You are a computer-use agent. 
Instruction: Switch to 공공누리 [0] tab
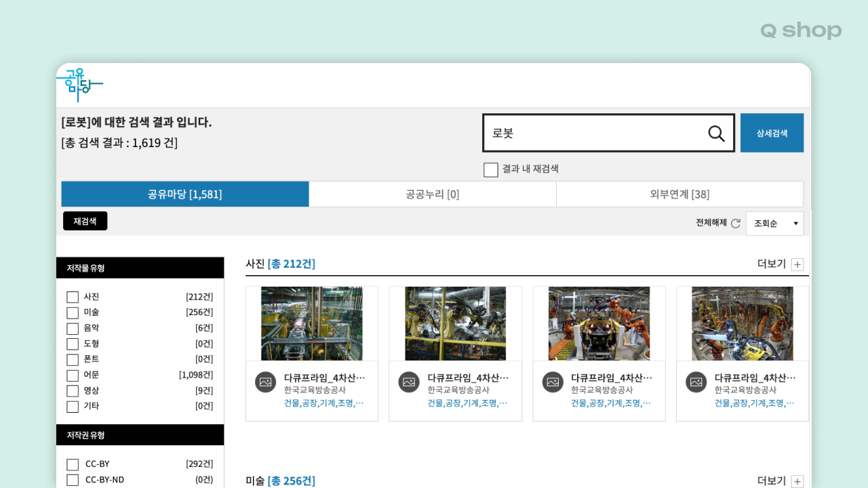click(433, 194)
